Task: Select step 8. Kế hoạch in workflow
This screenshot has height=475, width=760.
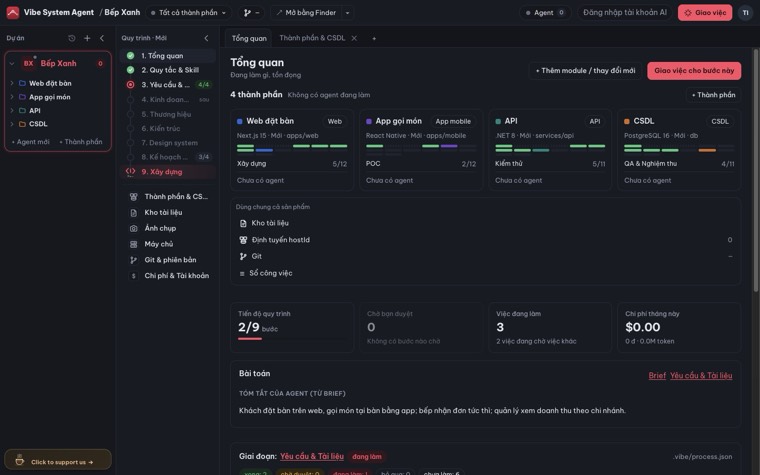Action: [x=168, y=157]
